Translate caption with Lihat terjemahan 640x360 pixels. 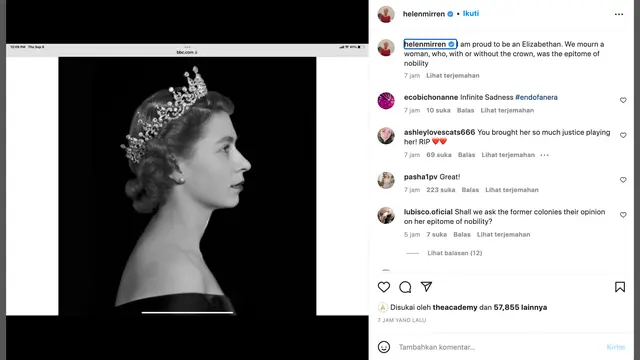tap(453, 76)
